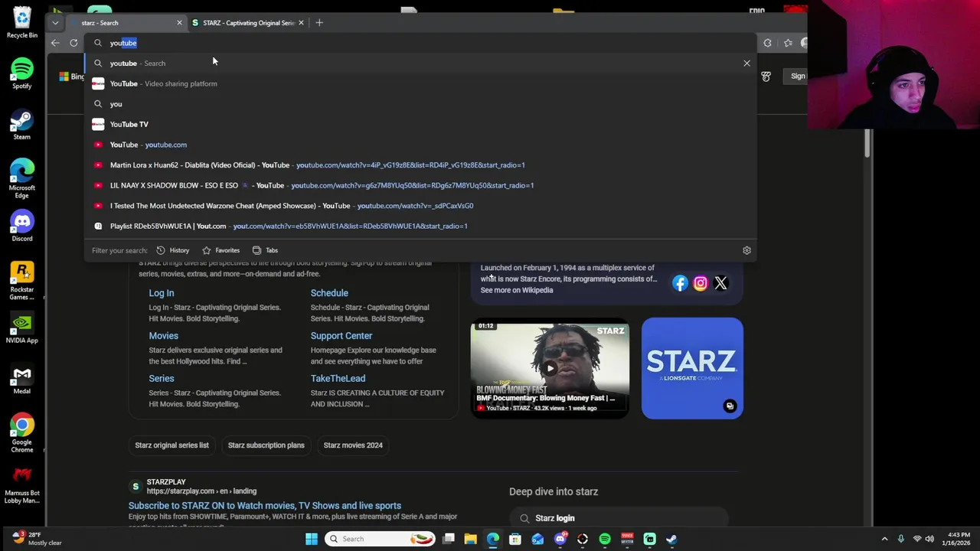The width and height of the screenshot is (980, 551).
Task: Open the Starz Instagram icon
Action: 701,283
